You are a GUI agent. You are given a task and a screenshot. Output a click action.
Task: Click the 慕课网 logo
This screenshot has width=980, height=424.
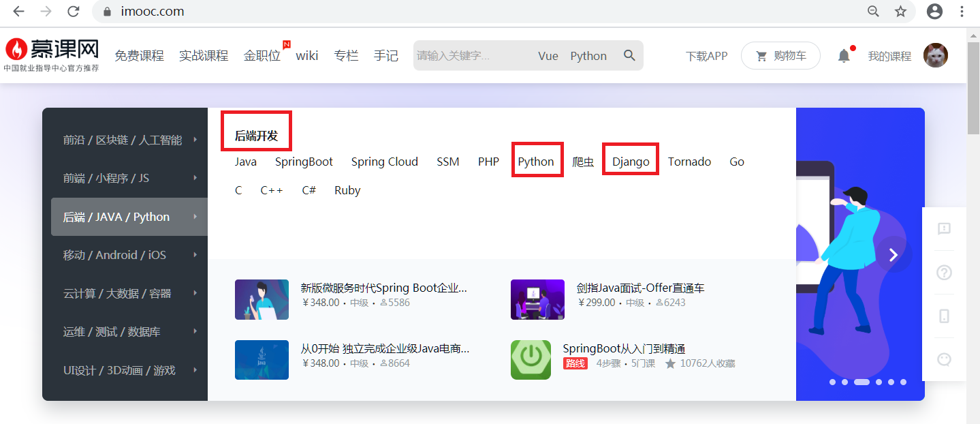(x=52, y=55)
